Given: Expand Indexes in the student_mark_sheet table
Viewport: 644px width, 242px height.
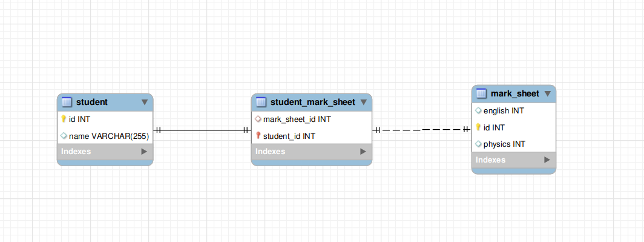Looking at the screenshot, I should pyautogui.click(x=363, y=152).
